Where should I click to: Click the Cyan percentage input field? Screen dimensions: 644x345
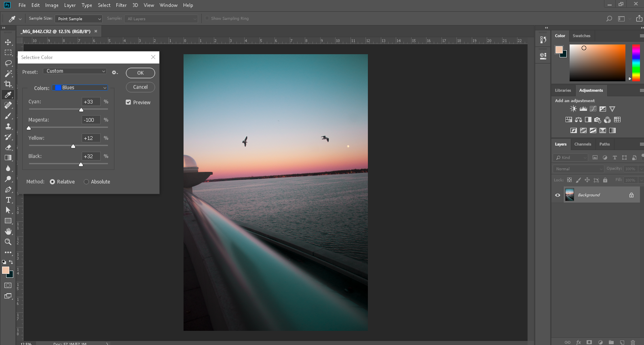(91, 102)
